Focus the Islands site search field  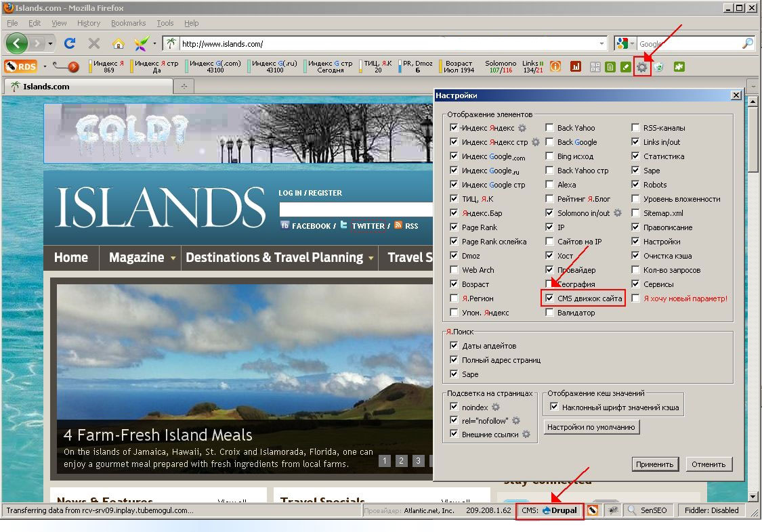[x=356, y=209]
